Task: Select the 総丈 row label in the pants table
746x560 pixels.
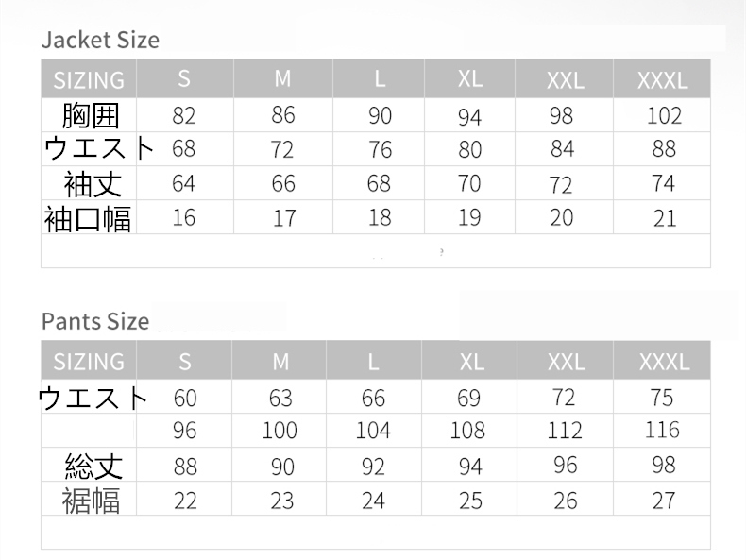Action: [x=93, y=466]
